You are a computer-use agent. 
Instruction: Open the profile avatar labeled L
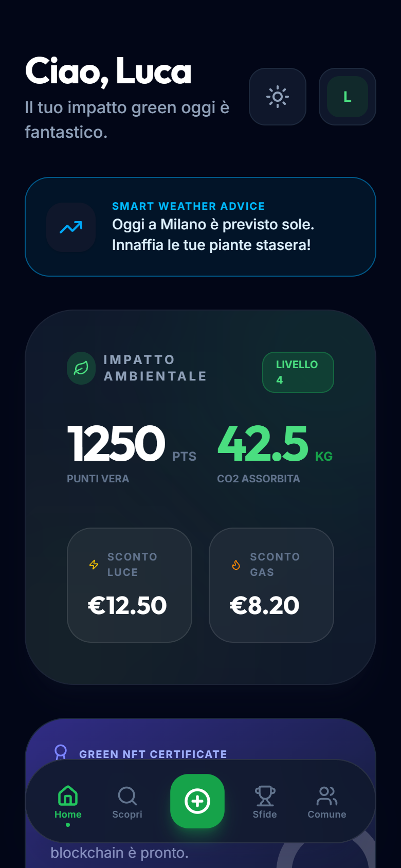click(x=348, y=97)
